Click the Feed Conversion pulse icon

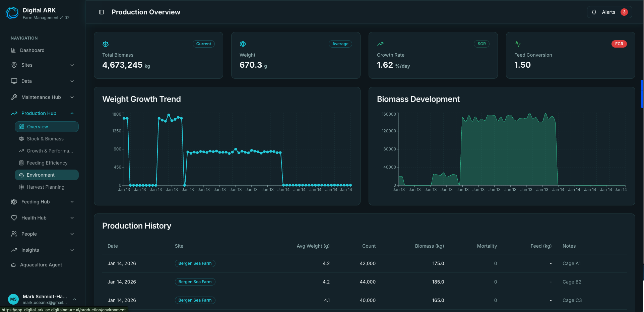(518, 44)
